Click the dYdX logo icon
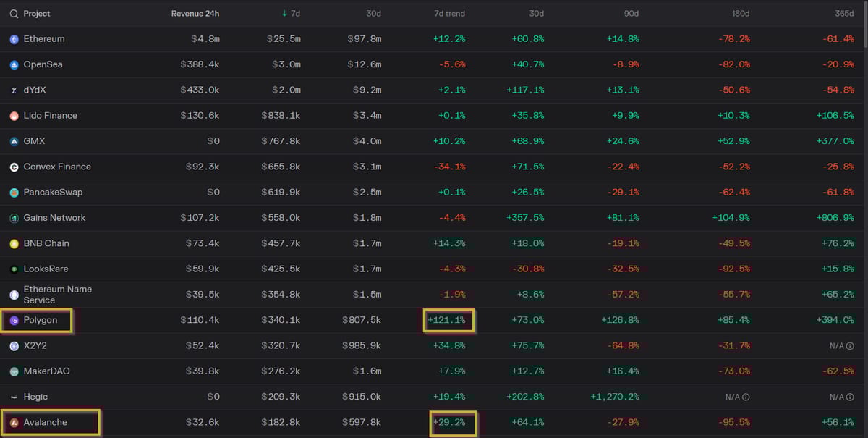This screenshot has height=438, width=868. 14,90
